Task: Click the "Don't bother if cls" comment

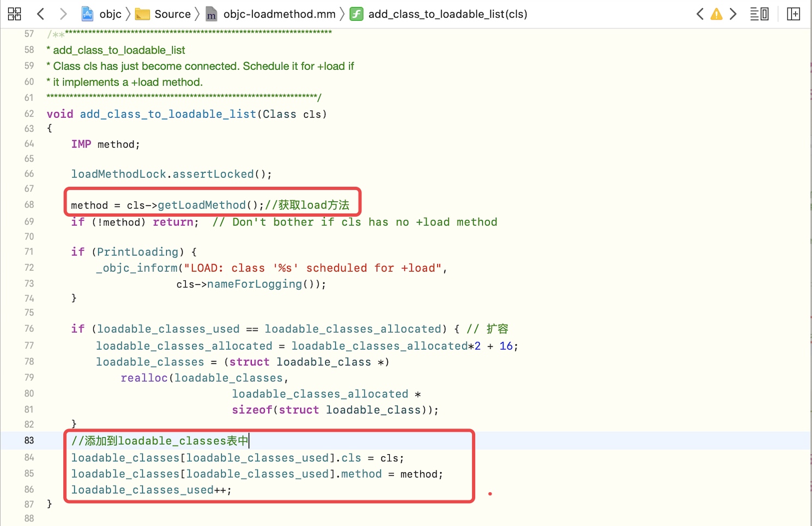Action: point(355,222)
